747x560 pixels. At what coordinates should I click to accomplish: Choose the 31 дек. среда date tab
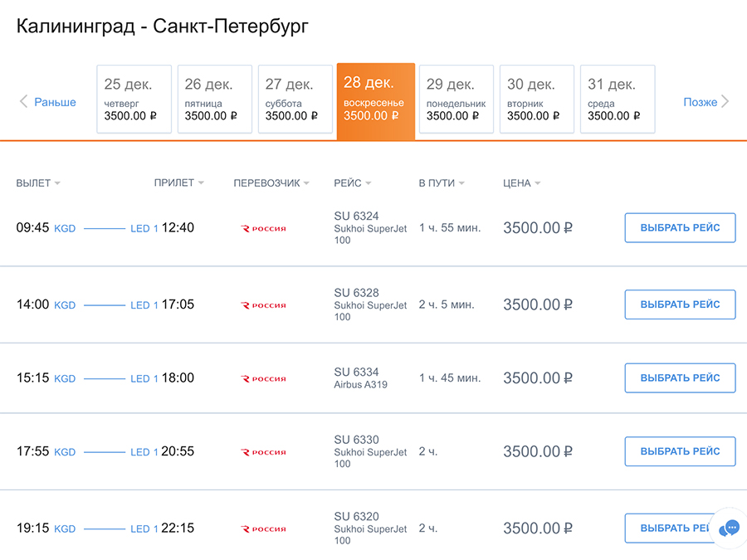coord(618,99)
